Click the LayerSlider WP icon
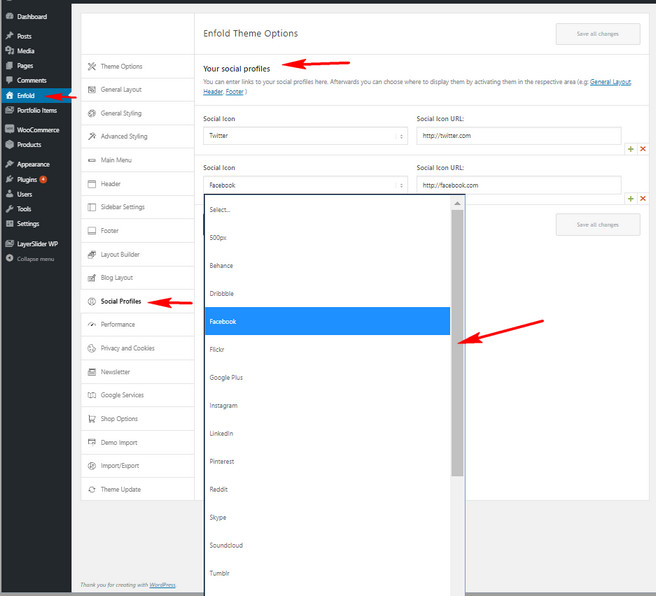This screenshot has width=656, height=596. pos(10,244)
